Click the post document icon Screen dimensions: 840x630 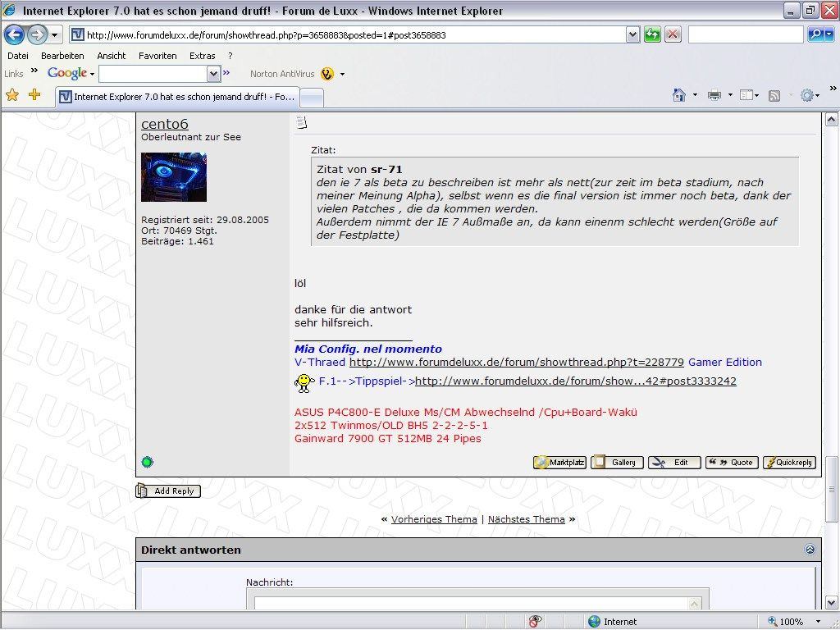(x=301, y=123)
